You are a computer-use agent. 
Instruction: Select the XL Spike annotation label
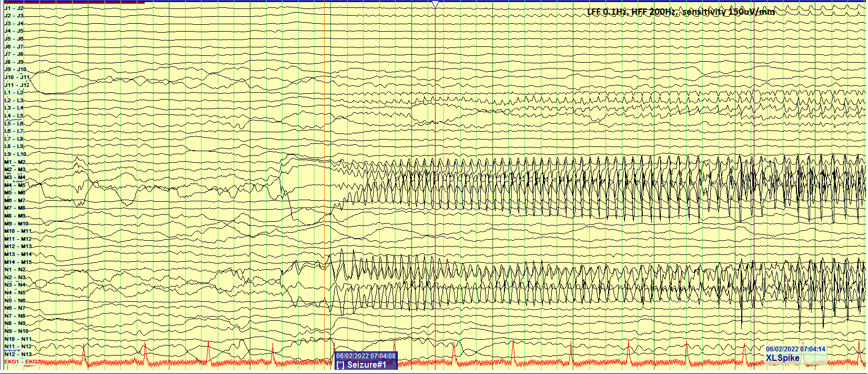[782, 358]
